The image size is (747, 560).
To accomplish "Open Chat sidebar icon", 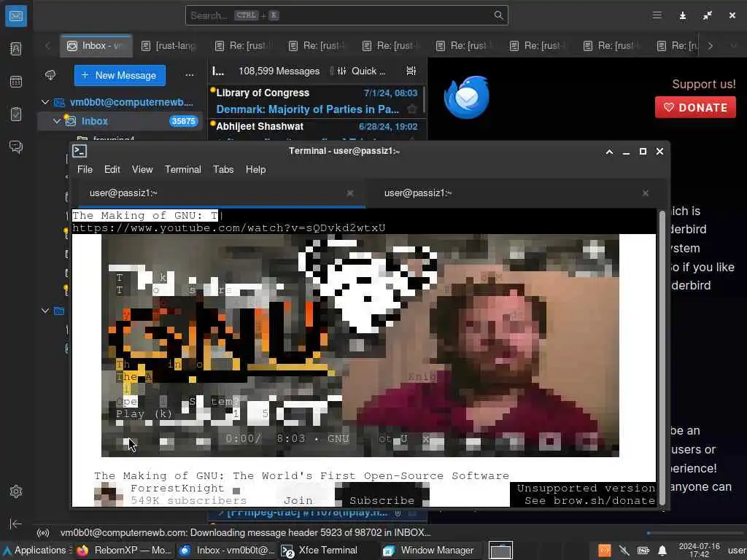I will pos(16,147).
